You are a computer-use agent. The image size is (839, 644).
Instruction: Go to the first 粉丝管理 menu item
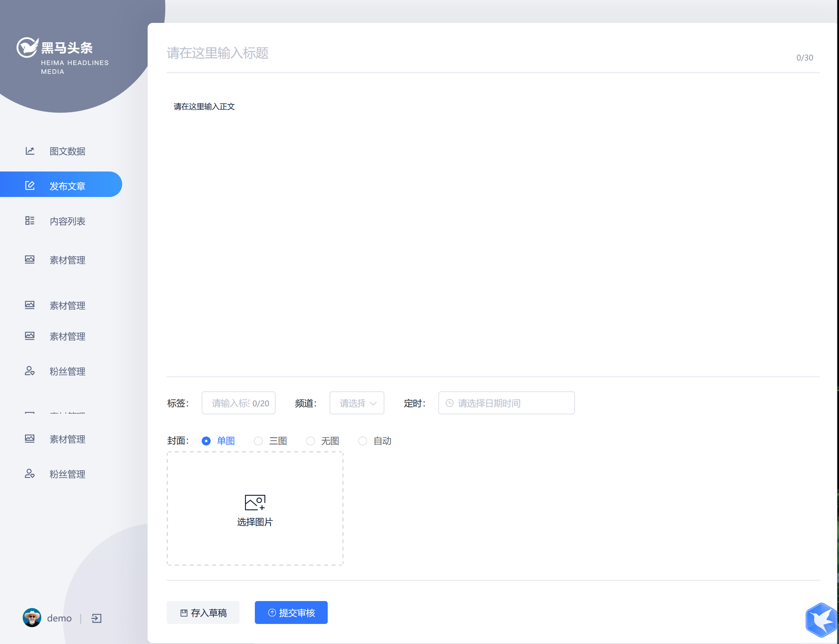click(x=67, y=371)
